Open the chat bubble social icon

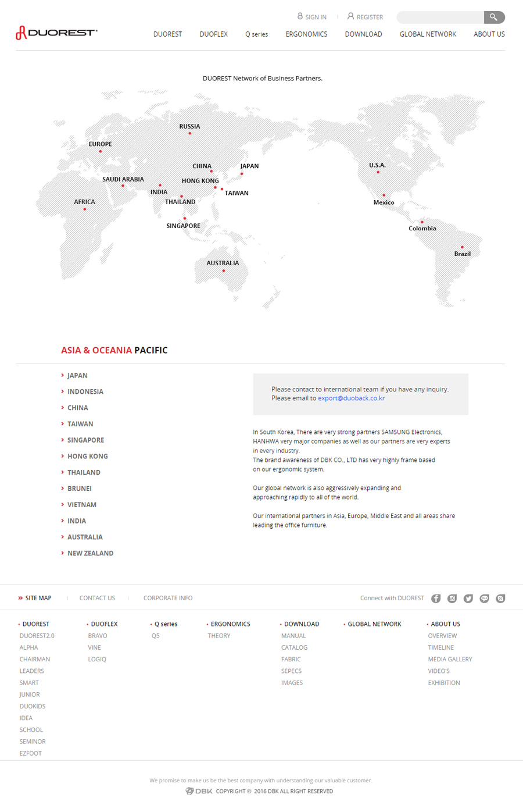484,599
